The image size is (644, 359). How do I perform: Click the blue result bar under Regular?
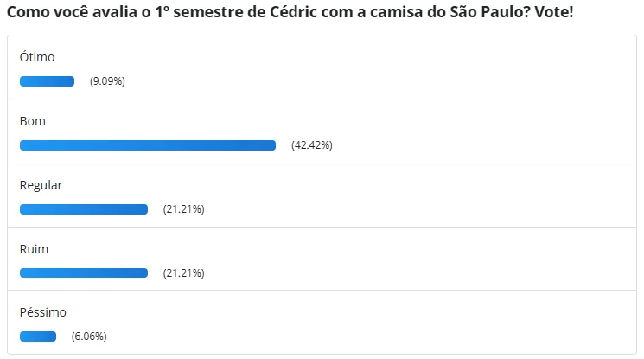[84, 209]
